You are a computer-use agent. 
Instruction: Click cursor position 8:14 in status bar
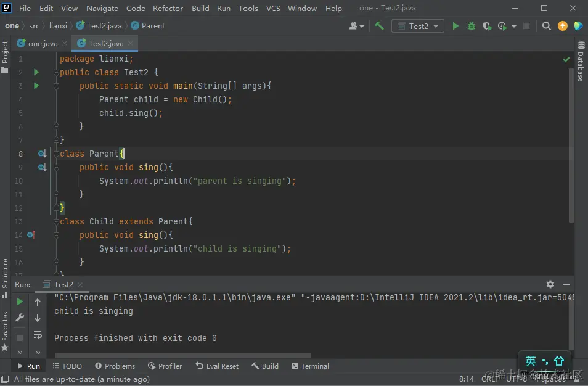pyautogui.click(x=466, y=379)
